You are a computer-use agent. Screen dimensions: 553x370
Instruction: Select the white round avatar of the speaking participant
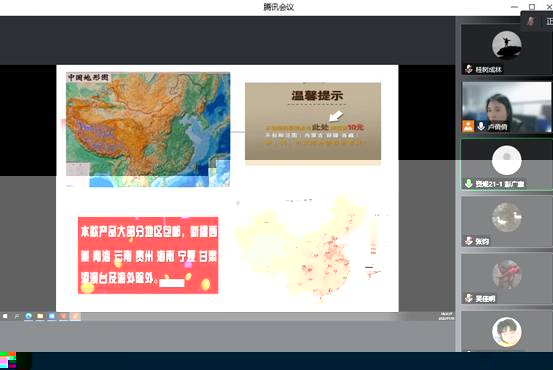[507, 160]
